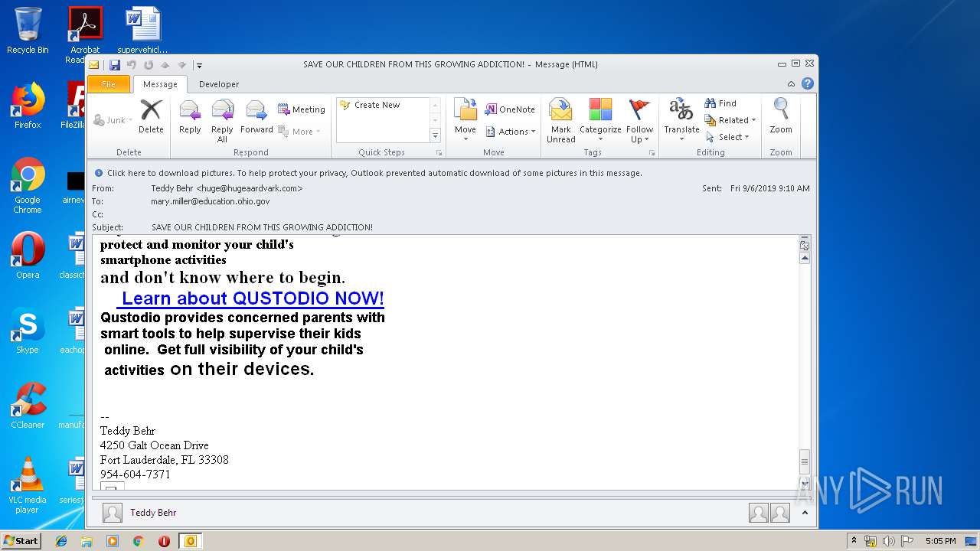Switch to the Developer tab
Viewport: 980px width, 551px height.
(x=219, y=84)
